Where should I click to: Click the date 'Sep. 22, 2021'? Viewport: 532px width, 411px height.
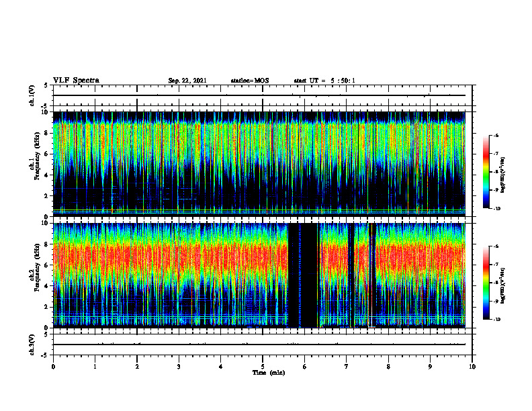coord(187,81)
